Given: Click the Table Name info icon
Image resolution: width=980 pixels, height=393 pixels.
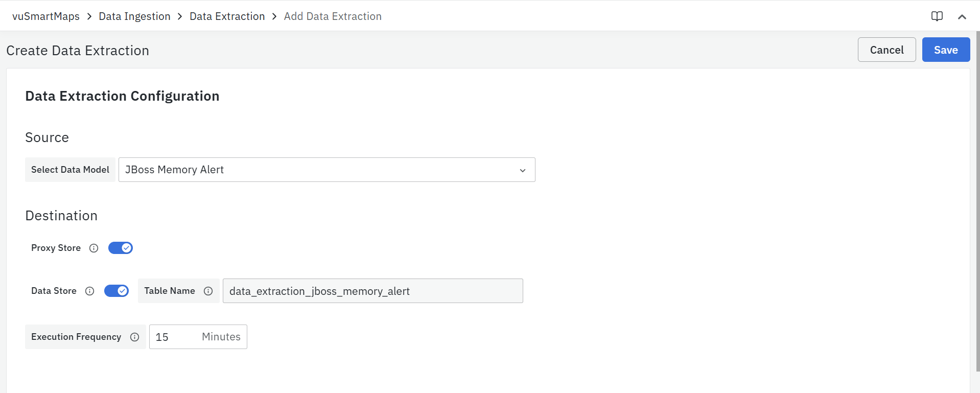Looking at the screenshot, I should [x=208, y=291].
